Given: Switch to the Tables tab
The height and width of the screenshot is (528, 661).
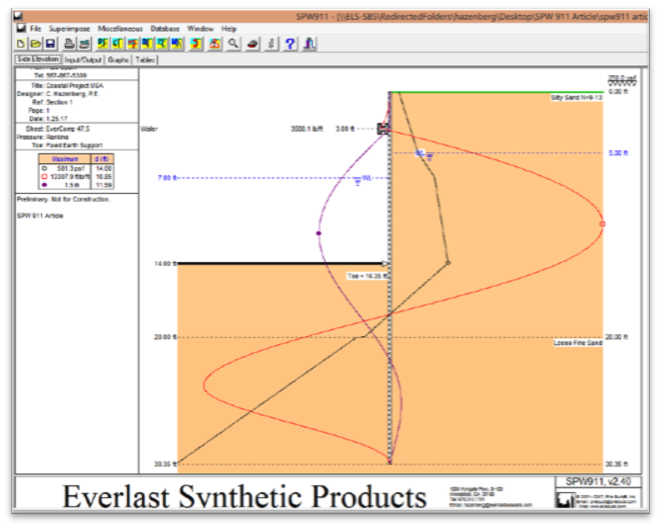Looking at the screenshot, I should [x=145, y=60].
